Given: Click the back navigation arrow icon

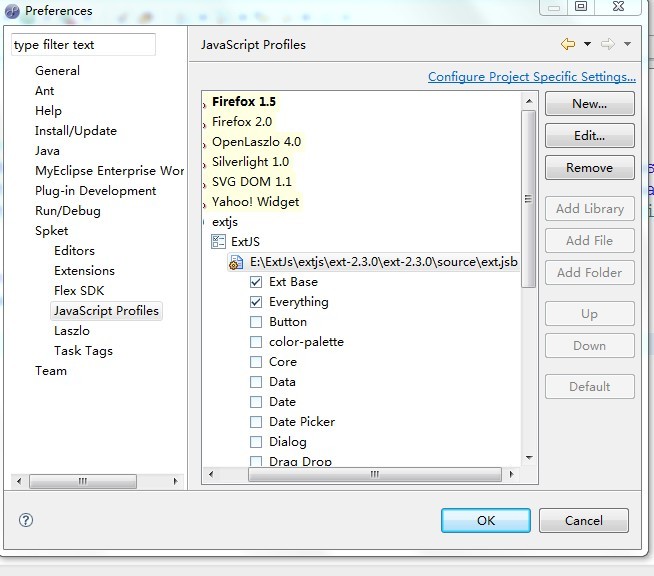Looking at the screenshot, I should [x=568, y=44].
